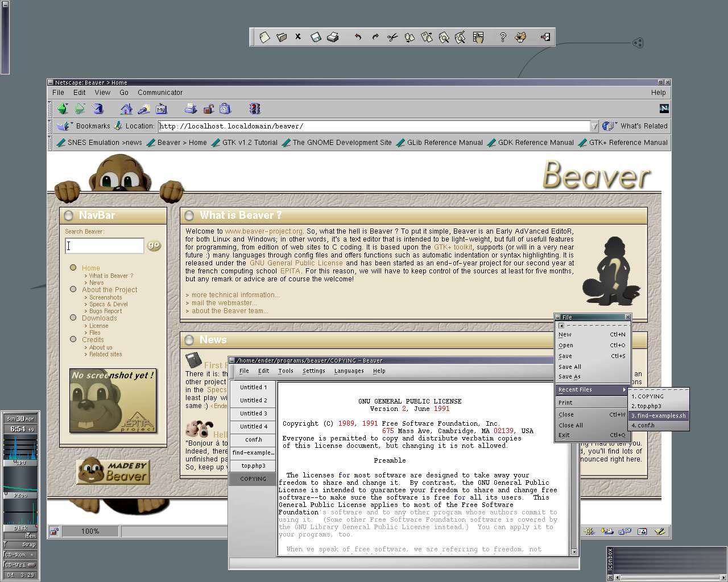
Task: Click the Netscape Home house icon
Action: [126, 109]
